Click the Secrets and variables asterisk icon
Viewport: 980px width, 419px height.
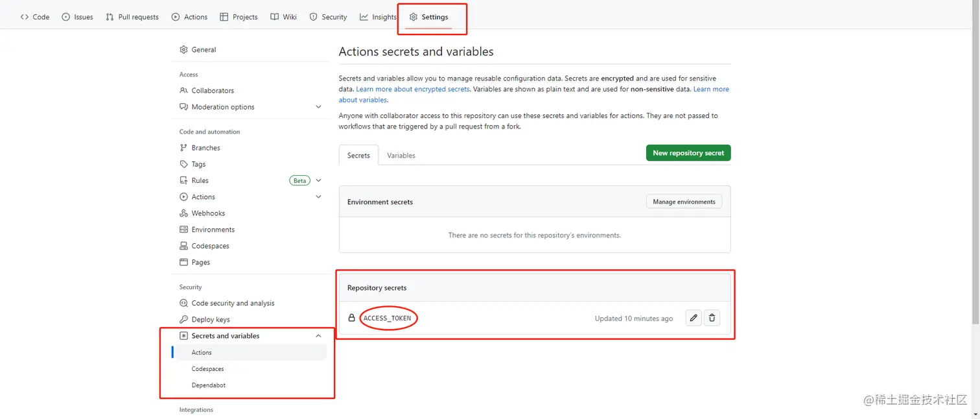183,336
